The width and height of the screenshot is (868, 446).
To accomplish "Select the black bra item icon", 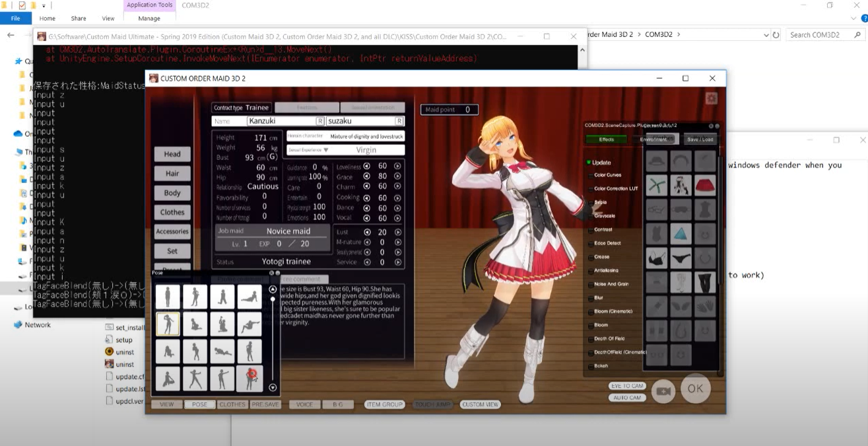I will pos(657,258).
